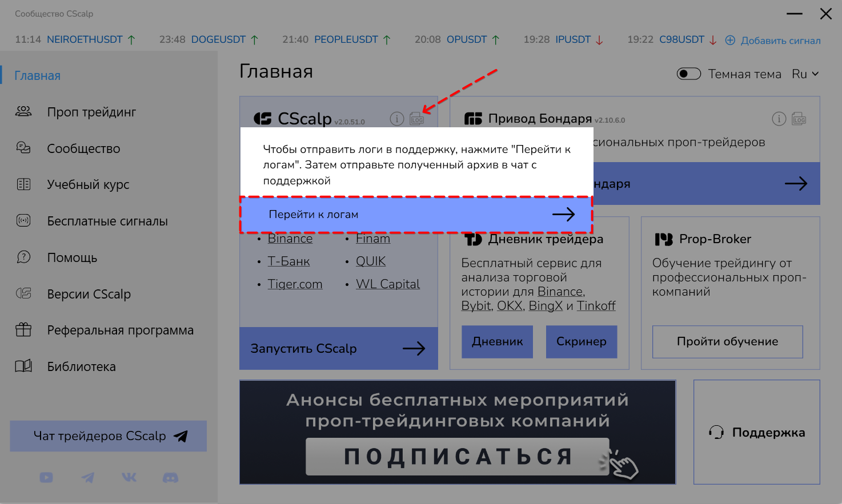
Task: Click the Привод Бондаря launch arrow button
Action: click(796, 184)
